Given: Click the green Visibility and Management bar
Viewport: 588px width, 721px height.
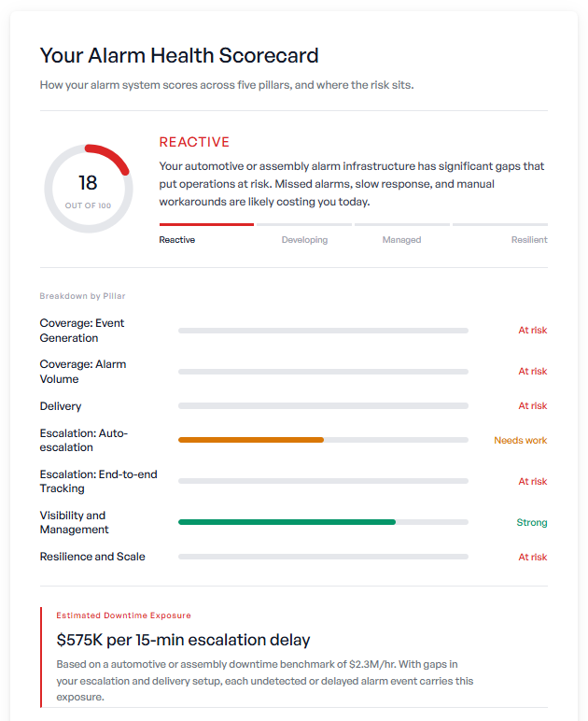Looking at the screenshot, I should 287,522.
